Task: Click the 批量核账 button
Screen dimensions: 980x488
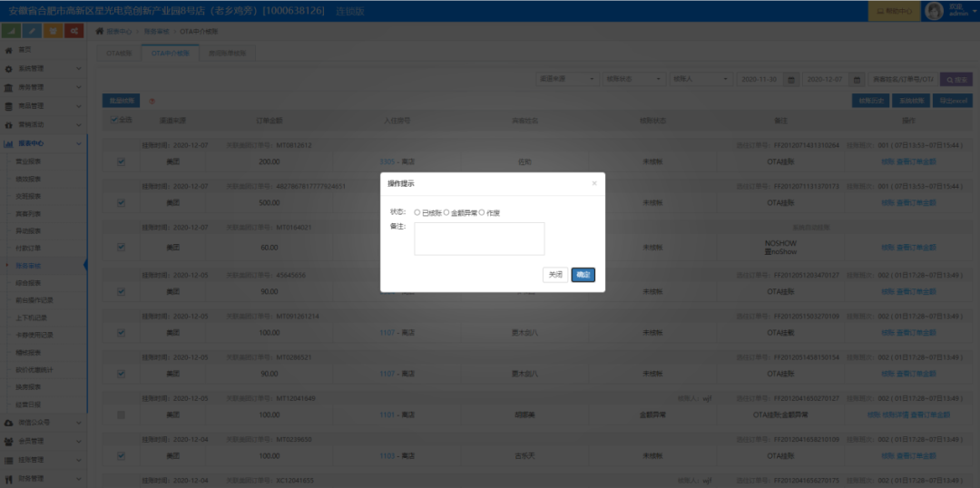Action: coord(122,101)
